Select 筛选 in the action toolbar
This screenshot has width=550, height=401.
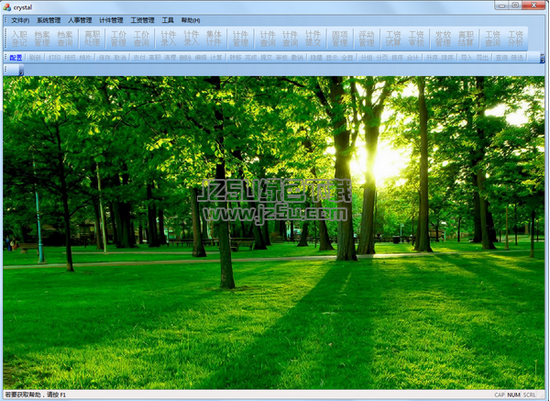tap(517, 58)
